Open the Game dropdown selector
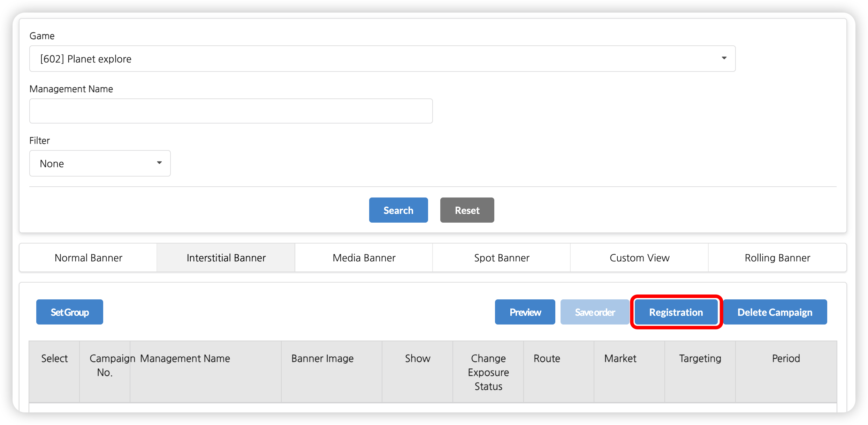 click(x=382, y=59)
